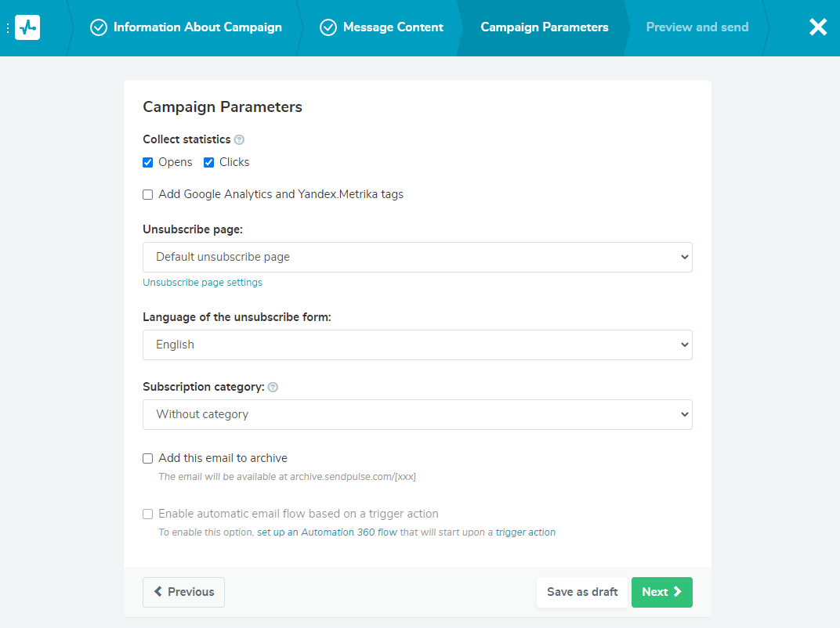Click the SendPulse logo icon
The image size is (840, 628).
pyautogui.click(x=27, y=27)
